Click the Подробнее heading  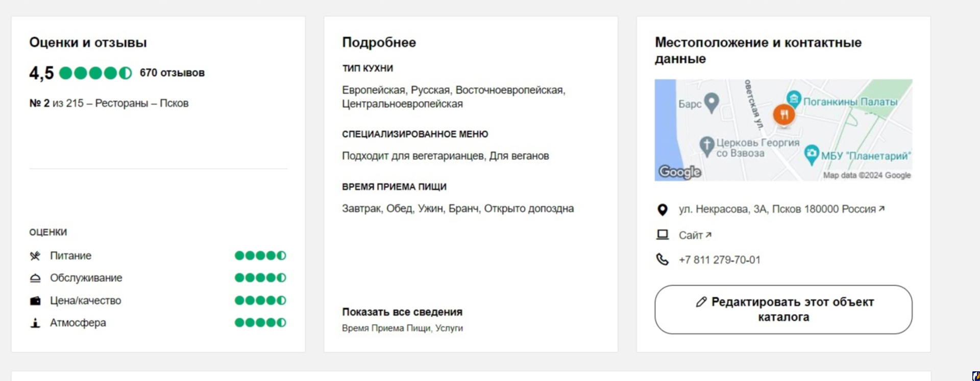point(379,42)
